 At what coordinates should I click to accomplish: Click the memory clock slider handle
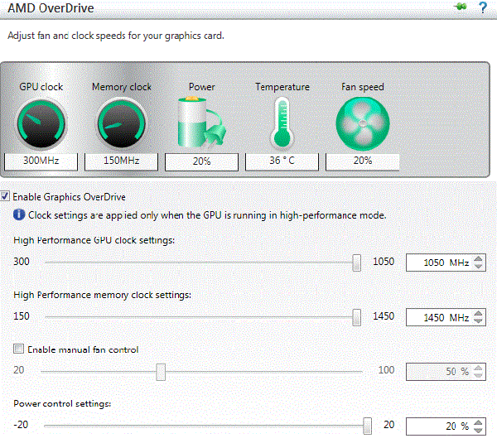(x=356, y=318)
